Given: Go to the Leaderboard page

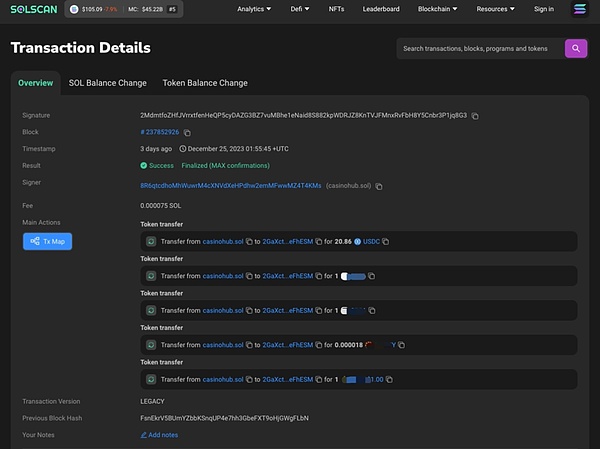Looking at the screenshot, I should [x=380, y=9].
